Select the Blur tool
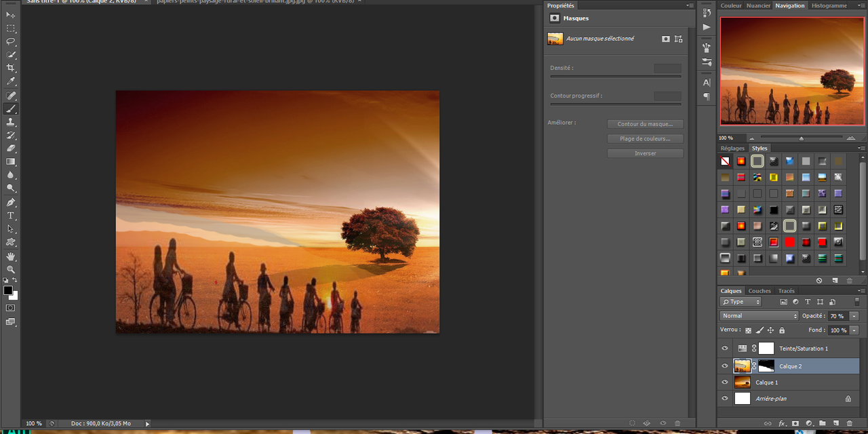Screen dimensions: 868x434 (x=11, y=175)
